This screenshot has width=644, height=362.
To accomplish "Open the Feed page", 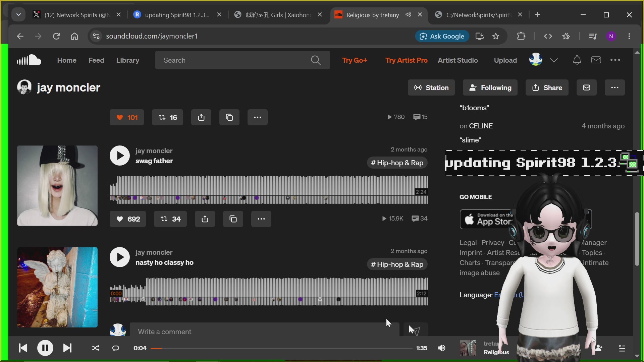I will [x=96, y=60].
